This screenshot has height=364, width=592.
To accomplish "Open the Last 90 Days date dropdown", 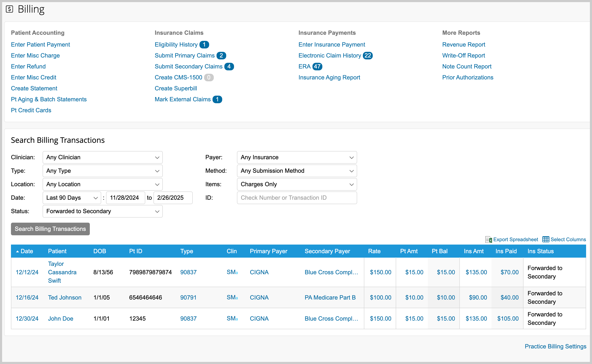I will tap(71, 198).
